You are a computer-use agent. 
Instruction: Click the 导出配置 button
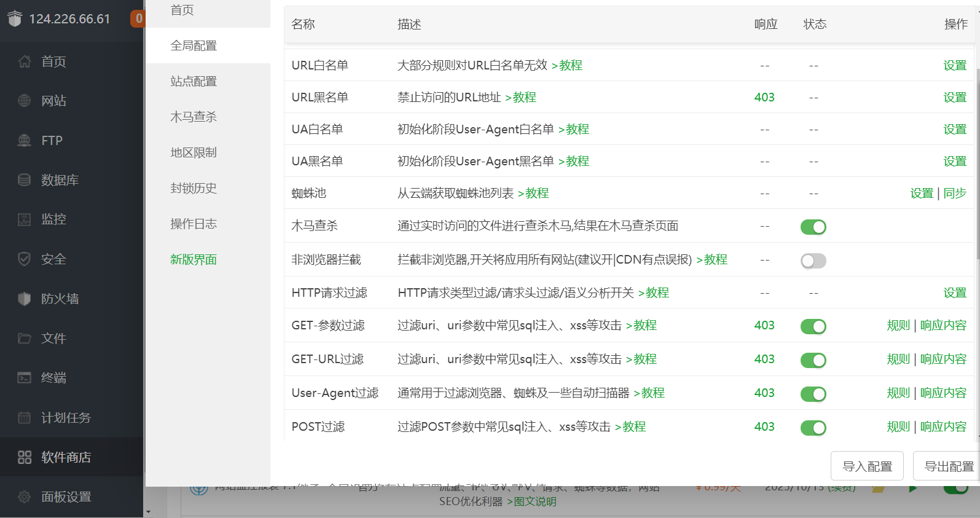947,466
